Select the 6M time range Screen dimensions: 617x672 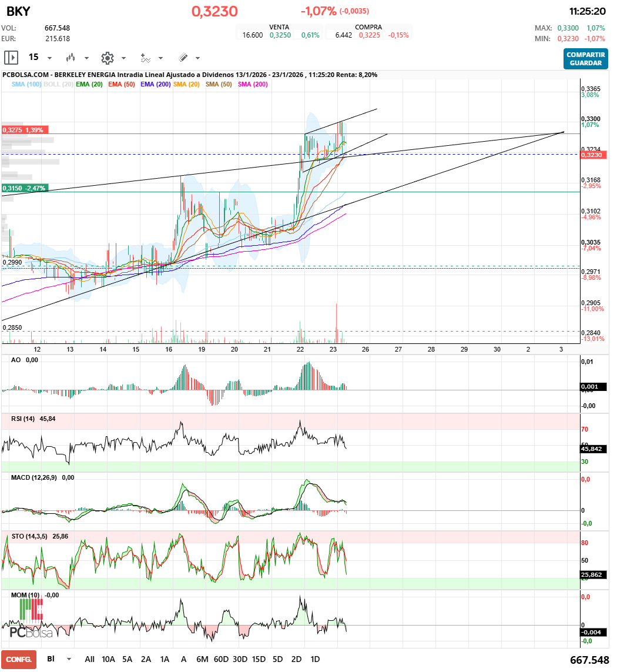click(x=202, y=659)
